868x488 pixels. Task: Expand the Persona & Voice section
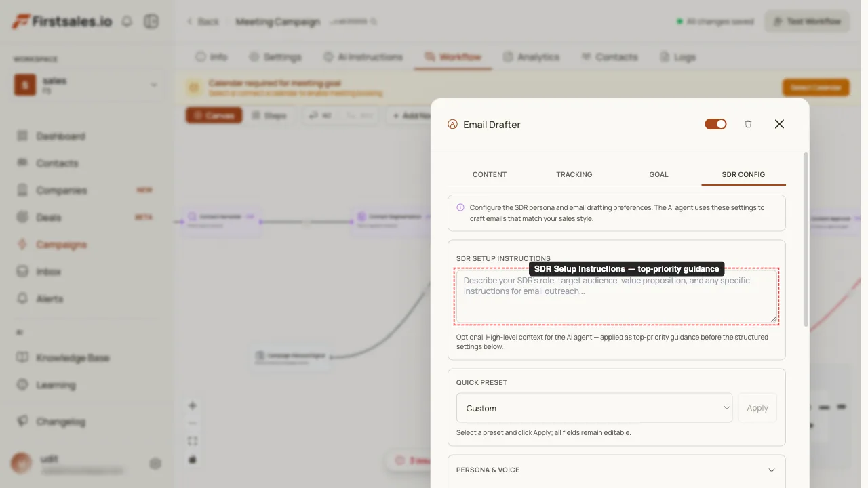pyautogui.click(x=616, y=470)
